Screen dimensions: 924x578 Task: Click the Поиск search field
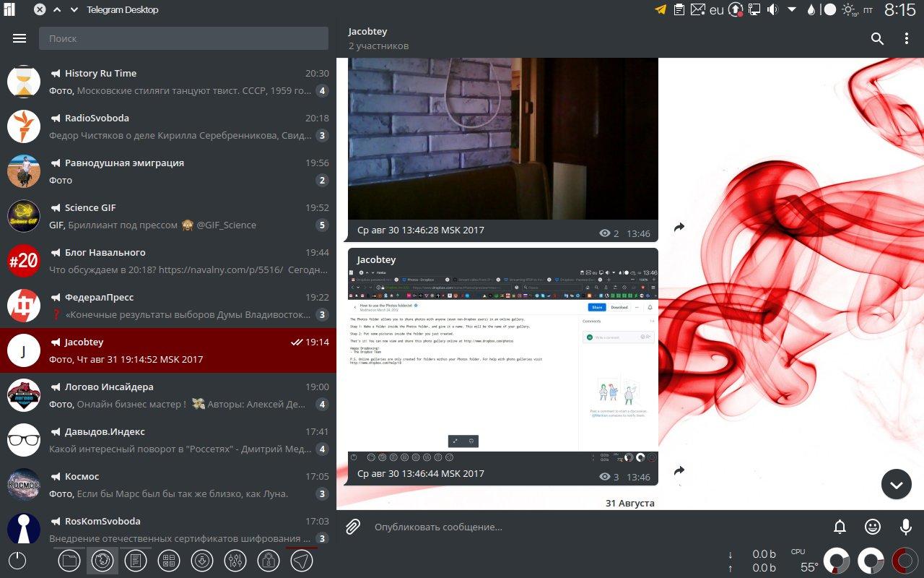(183, 38)
